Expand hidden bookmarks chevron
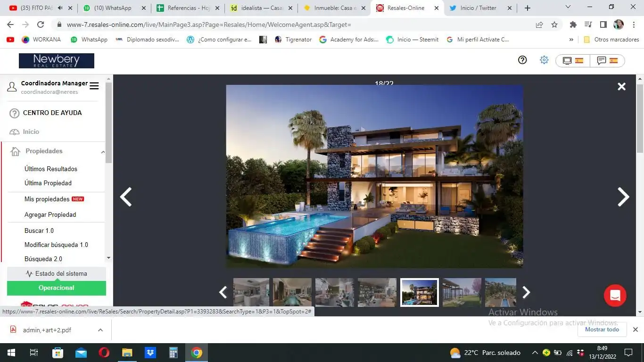The height and width of the screenshot is (362, 644). pos(571,40)
